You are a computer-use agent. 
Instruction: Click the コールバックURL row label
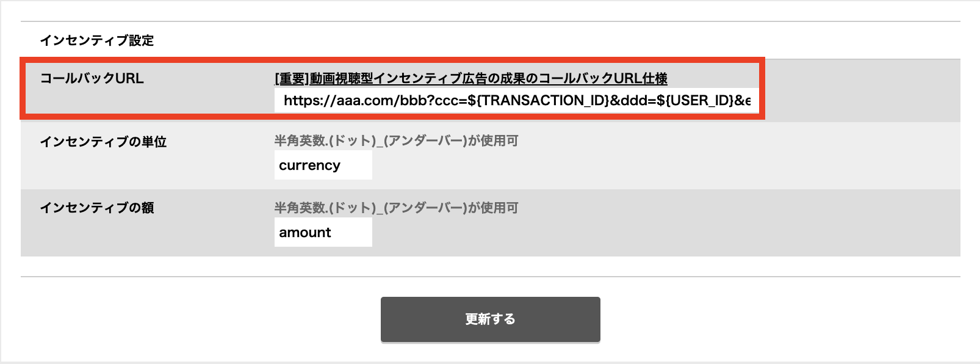point(92,78)
